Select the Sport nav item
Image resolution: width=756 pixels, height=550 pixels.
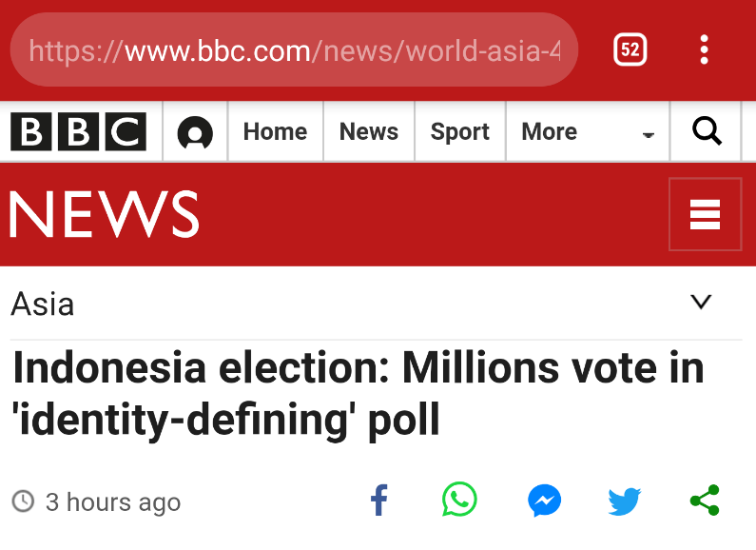(460, 131)
